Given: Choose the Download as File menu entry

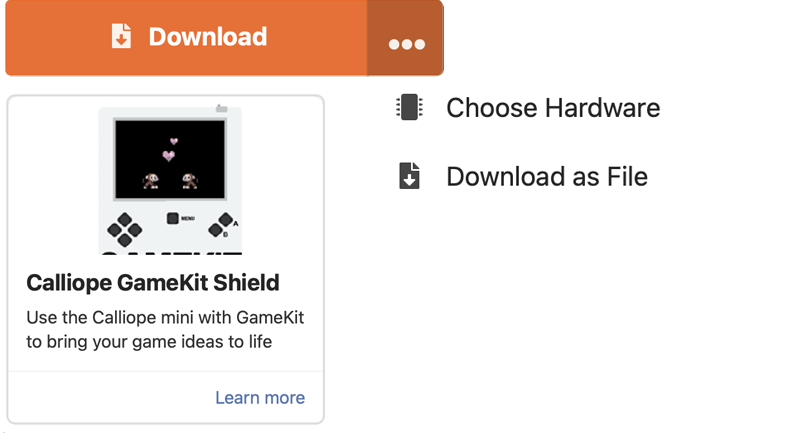Looking at the screenshot, I should pyautogui.click(x=546, y=177).
